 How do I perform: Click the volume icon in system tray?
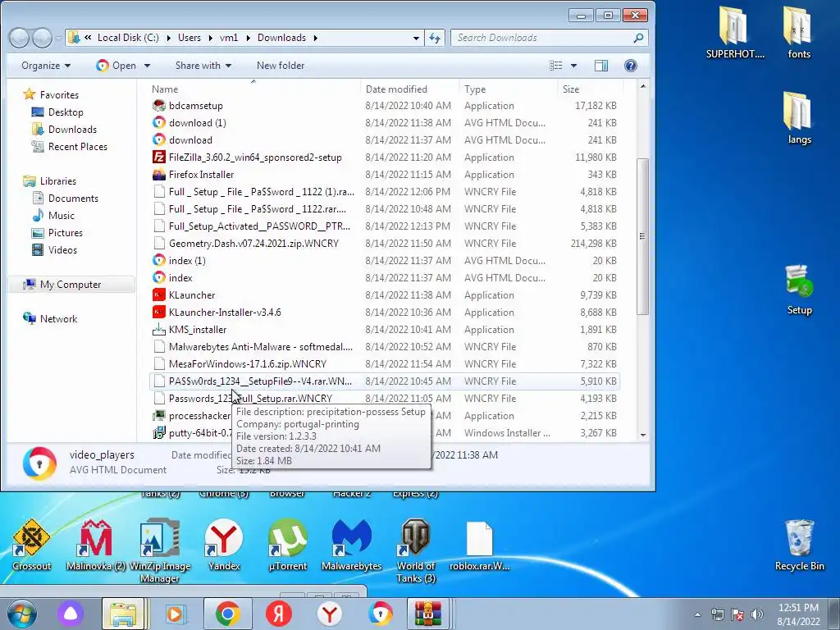[x=757, y=614]
